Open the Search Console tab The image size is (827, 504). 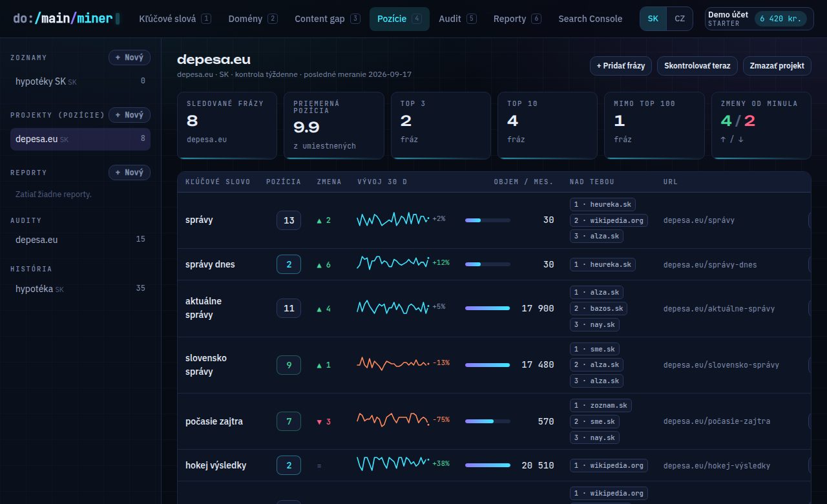(x=591, y=19)
